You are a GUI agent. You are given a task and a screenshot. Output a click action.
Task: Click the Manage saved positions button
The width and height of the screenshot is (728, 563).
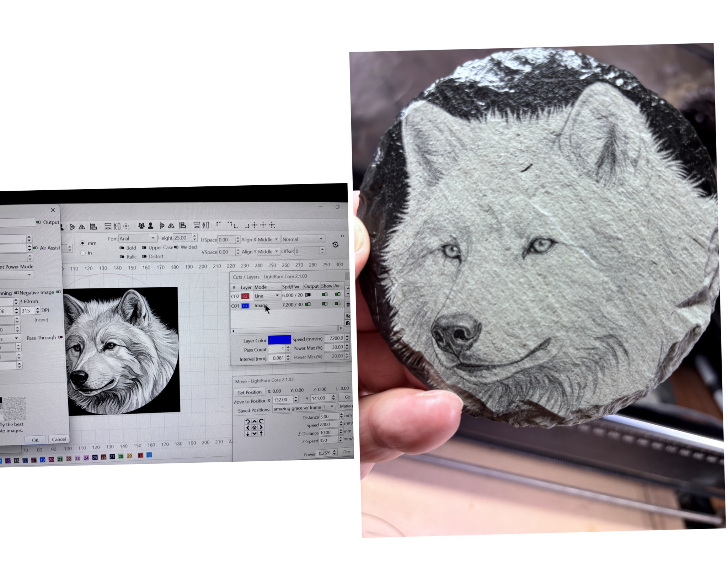coord(346,406)
